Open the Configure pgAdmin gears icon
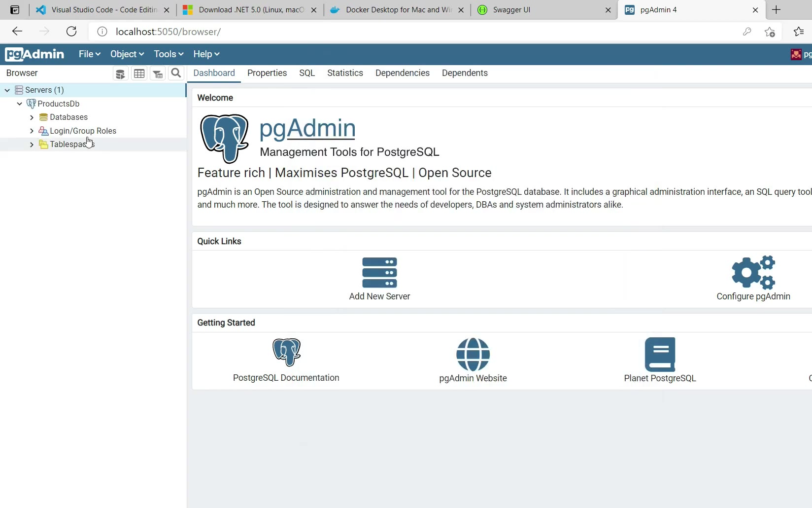812x508 pixels. click(x=753, y=272)
